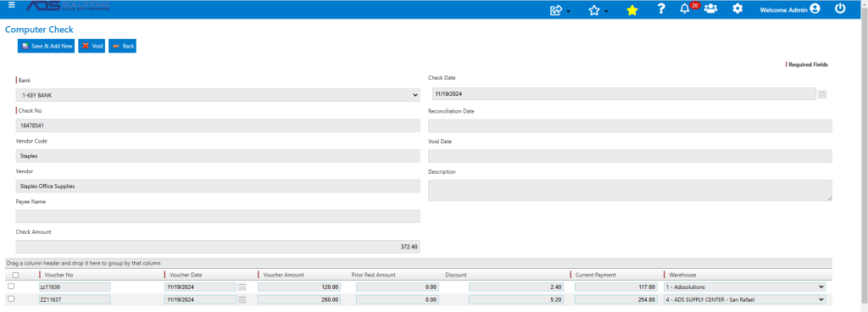Open calendar icon in ZZ11637 row
868x312 pixels.
(242, 300)
